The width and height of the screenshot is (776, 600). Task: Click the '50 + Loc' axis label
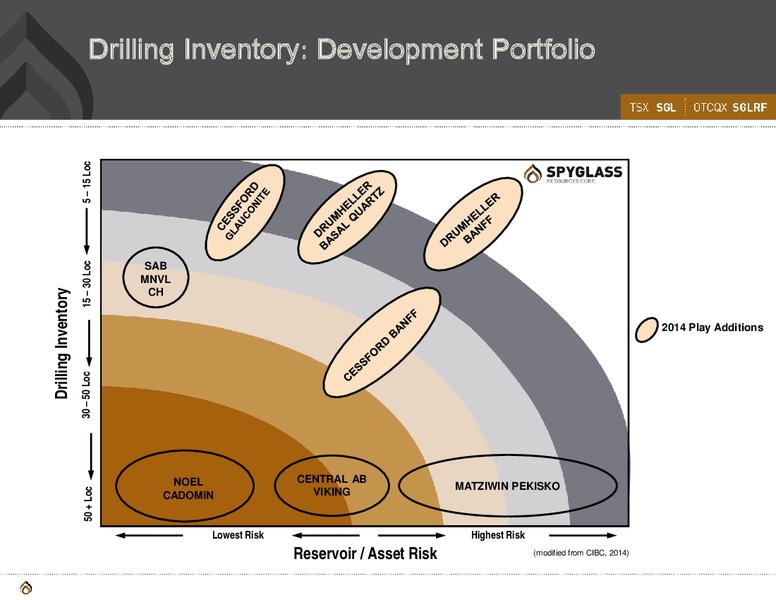click(88, 504)
